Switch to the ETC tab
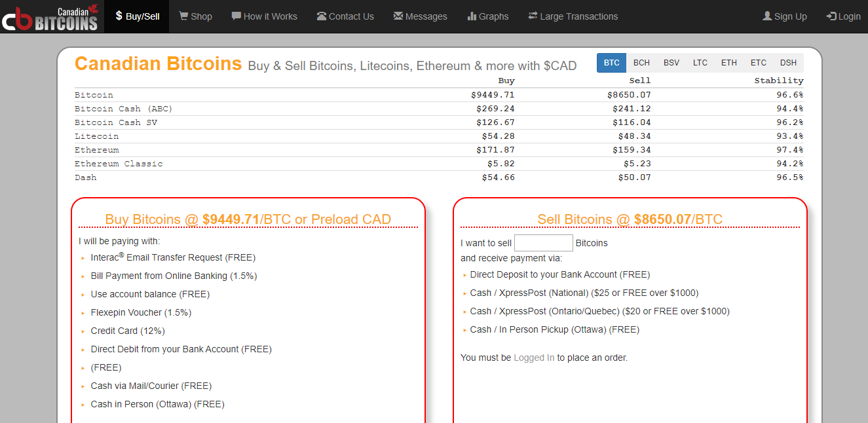 759,63
